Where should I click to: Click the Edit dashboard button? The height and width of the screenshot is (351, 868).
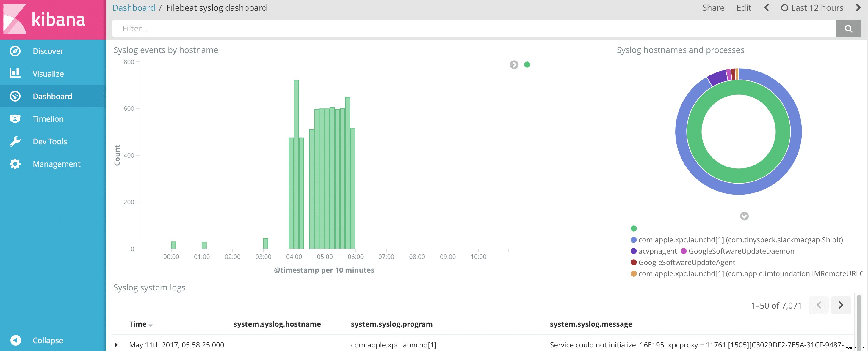[x=744, y=8]
